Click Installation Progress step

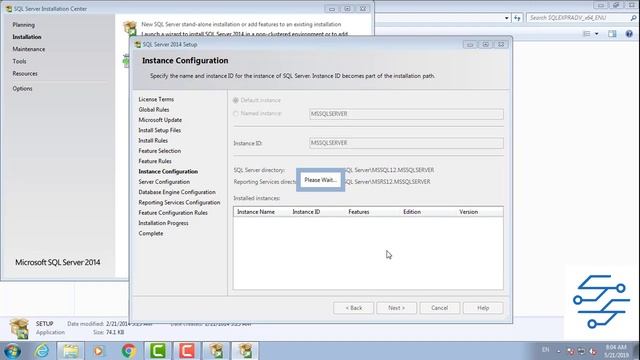point(163,223)
